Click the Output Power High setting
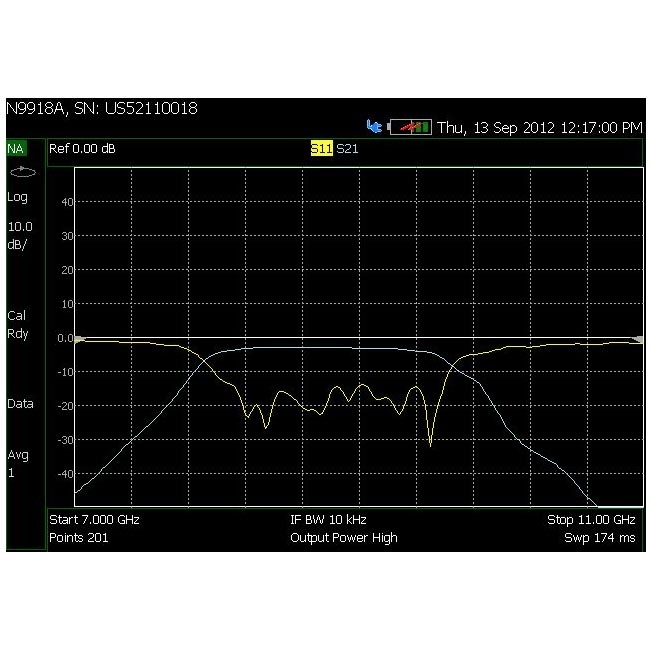 pos(343,538)
